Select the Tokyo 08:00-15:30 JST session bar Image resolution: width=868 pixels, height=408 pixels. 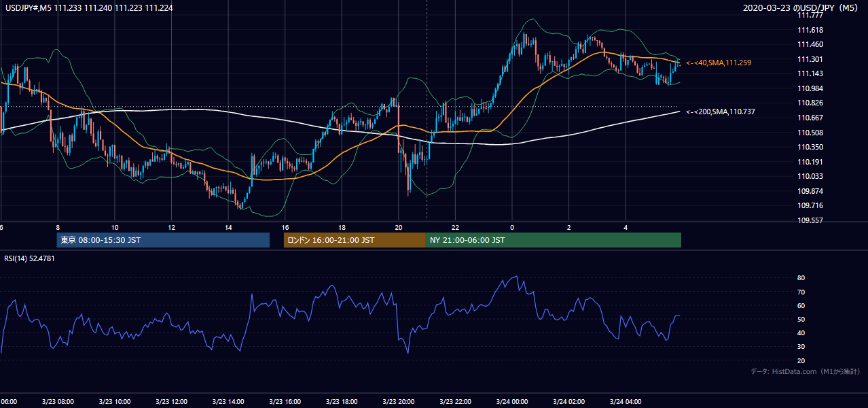[x=164, y=240]
